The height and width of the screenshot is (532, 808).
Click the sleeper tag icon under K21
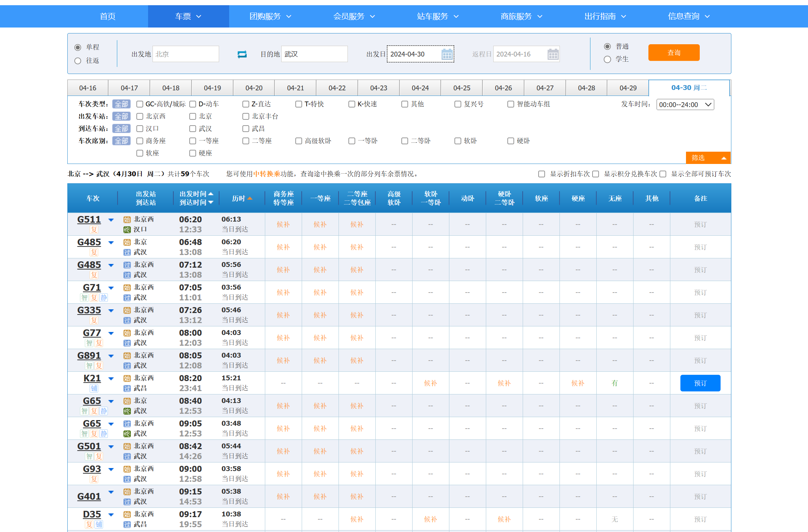(94, 388)
